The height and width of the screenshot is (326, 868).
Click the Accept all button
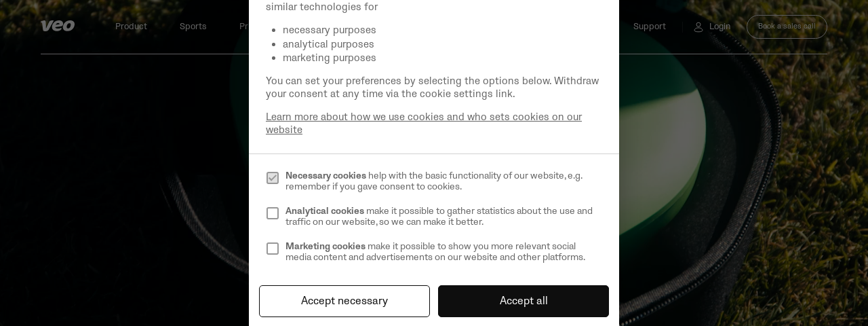click(524, 301)
